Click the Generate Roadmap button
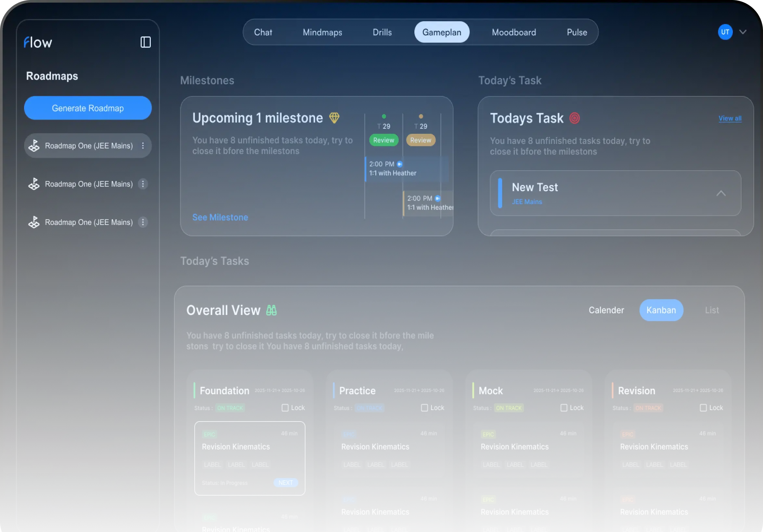Viewport: 763px width, 532px height. pos(88,108)
